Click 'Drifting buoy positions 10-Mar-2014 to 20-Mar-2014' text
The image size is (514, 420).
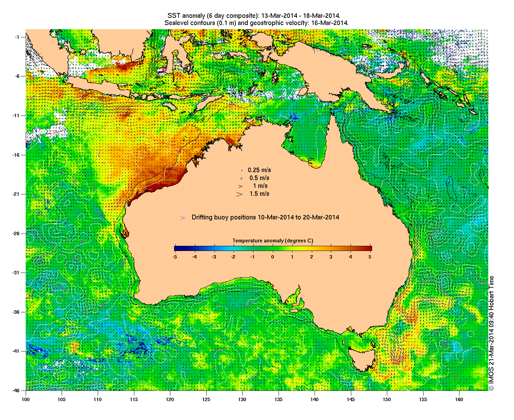tap(266, 217)
